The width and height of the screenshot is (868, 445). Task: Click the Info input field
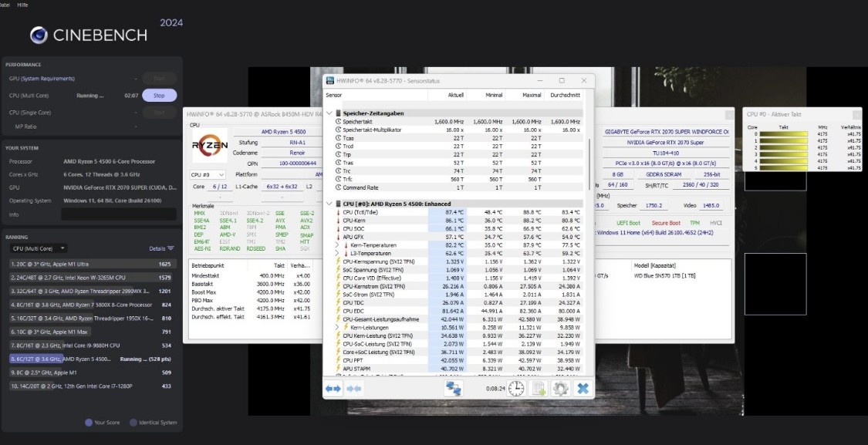point(119,214)
